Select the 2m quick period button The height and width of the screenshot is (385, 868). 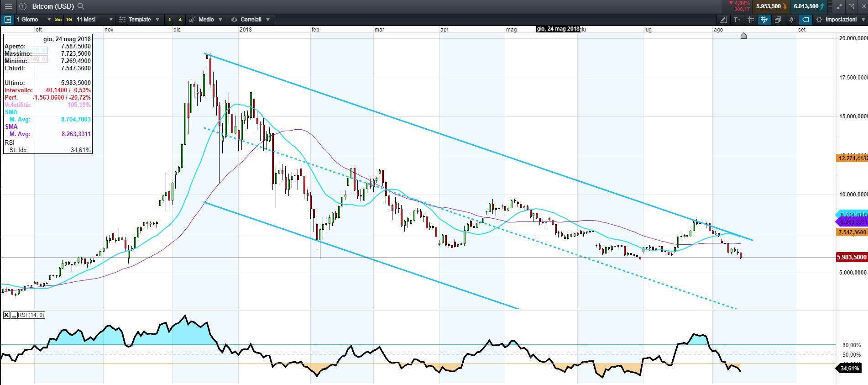click(x=58, y=20)
